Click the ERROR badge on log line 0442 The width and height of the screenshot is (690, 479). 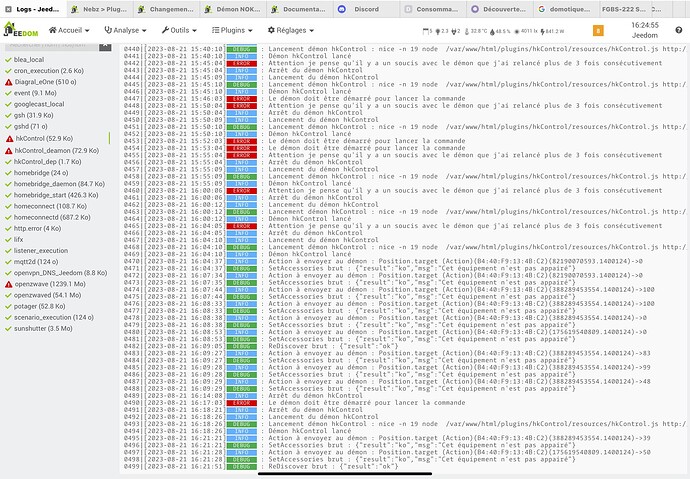click(242, 63)
